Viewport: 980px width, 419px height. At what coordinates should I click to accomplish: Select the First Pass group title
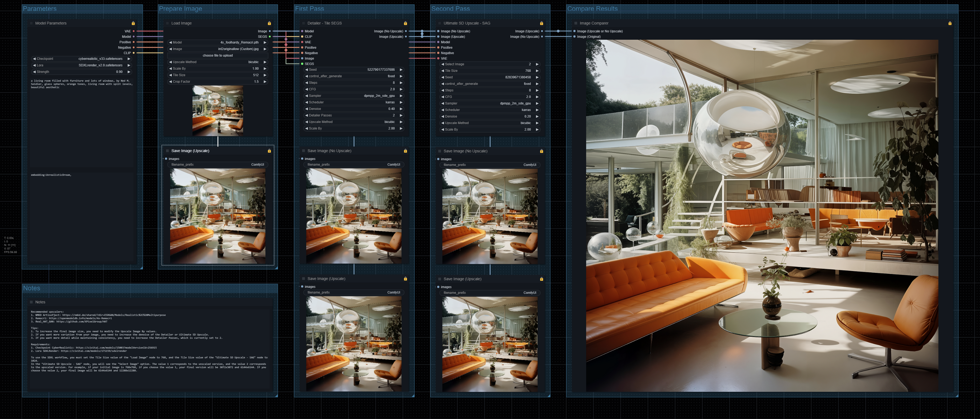310,9
